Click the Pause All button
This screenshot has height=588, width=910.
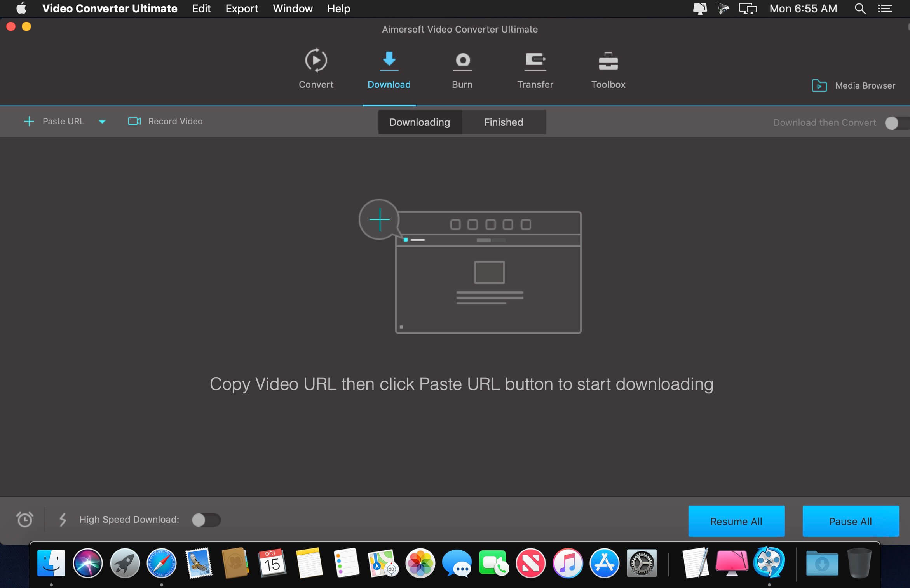click(x=850, y=521)
